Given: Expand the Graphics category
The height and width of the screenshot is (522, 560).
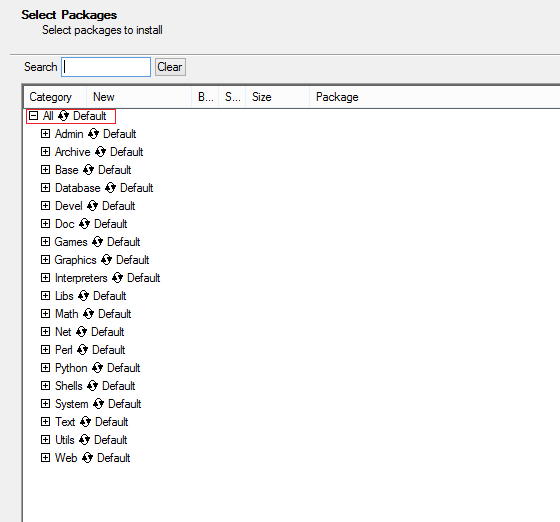Looking at the screenshot, I should pyautogui.click(x=45, y=260).
